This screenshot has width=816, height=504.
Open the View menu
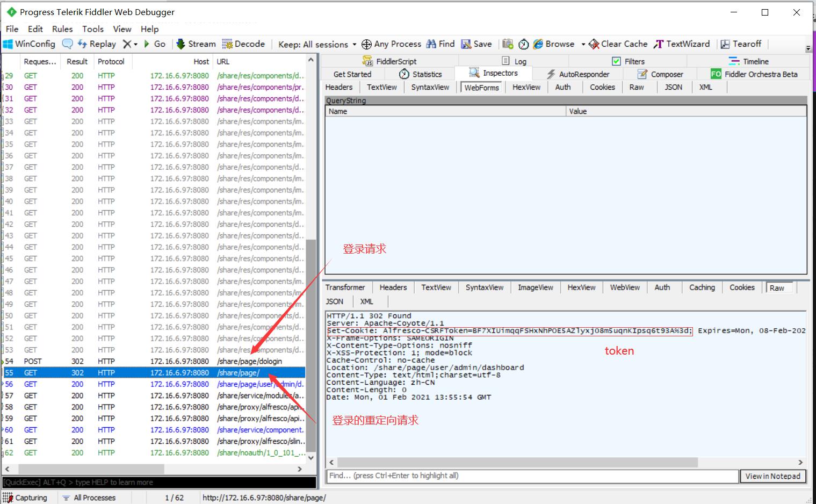pyautogui.click(x=122, y=29)
